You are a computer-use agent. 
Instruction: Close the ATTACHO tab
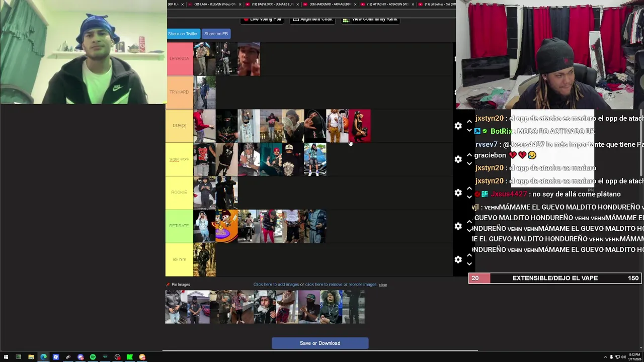(413, 4)
